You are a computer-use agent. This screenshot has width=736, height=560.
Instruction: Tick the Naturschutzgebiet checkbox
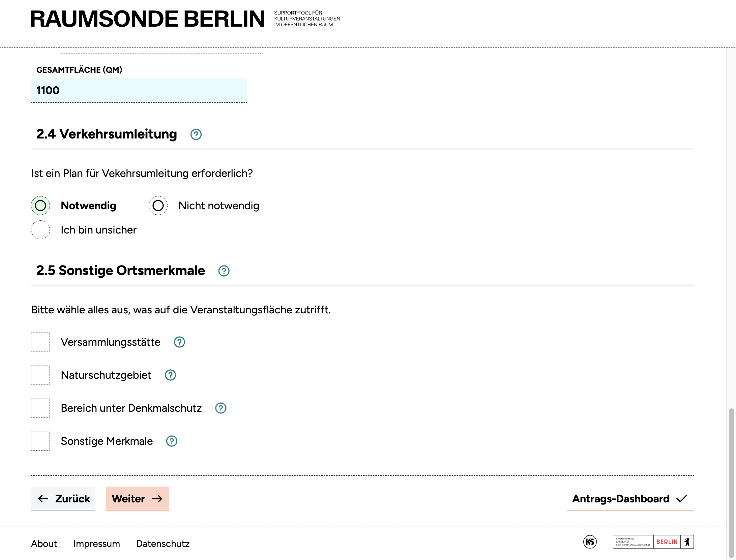click(40, 375)
